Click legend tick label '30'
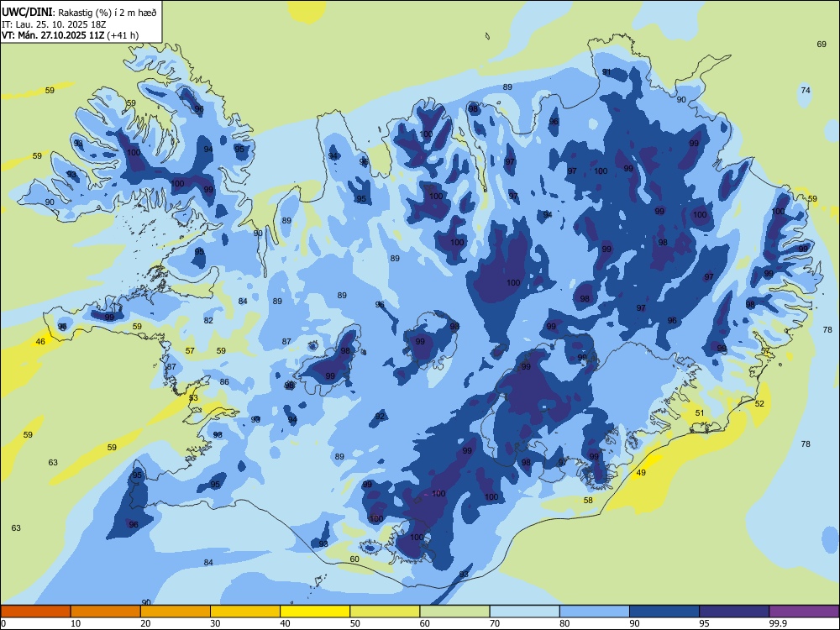The width and height of the screenshot is (840, 630). coord(215,623)
